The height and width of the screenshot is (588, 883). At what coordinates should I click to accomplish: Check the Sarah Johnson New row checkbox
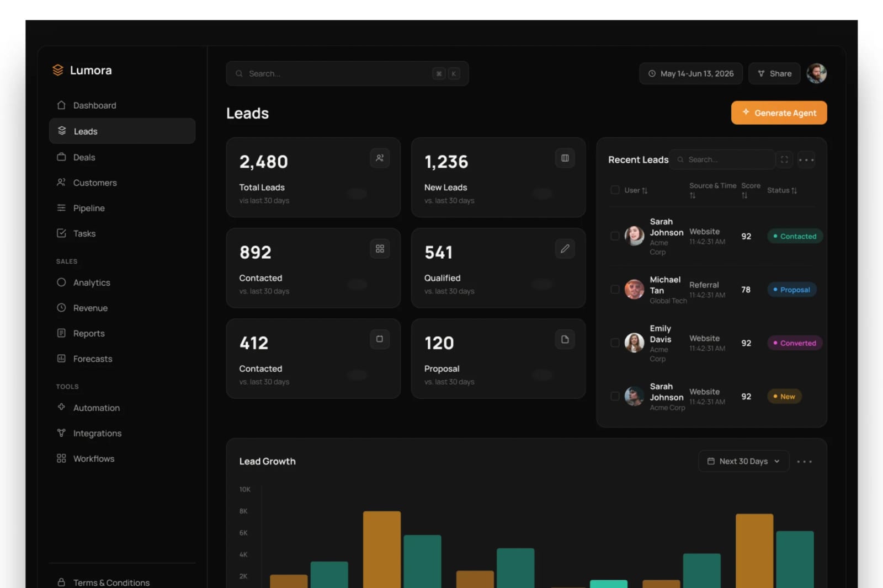coord(615,396)
